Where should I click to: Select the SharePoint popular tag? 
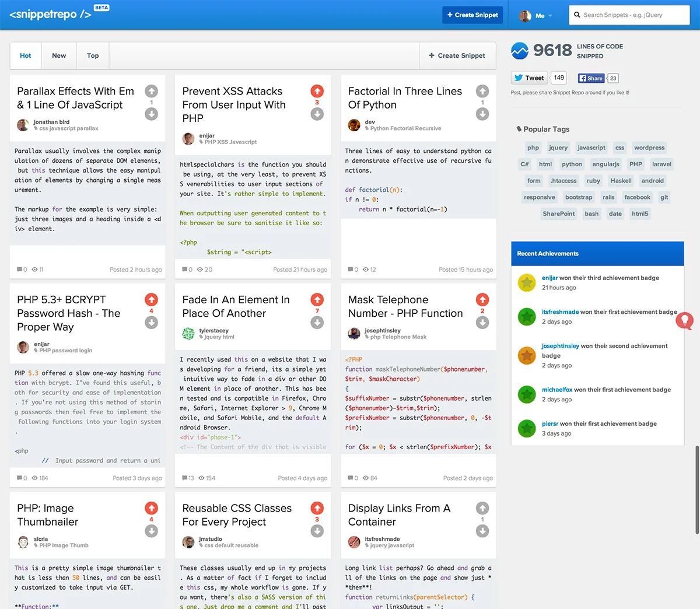pyautogui.click(x=559, y=213)
